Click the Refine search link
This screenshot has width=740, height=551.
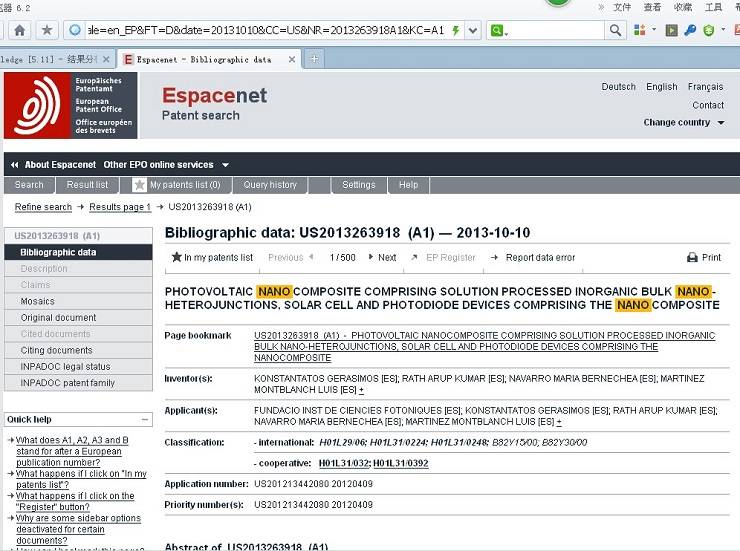pos(43,207)
